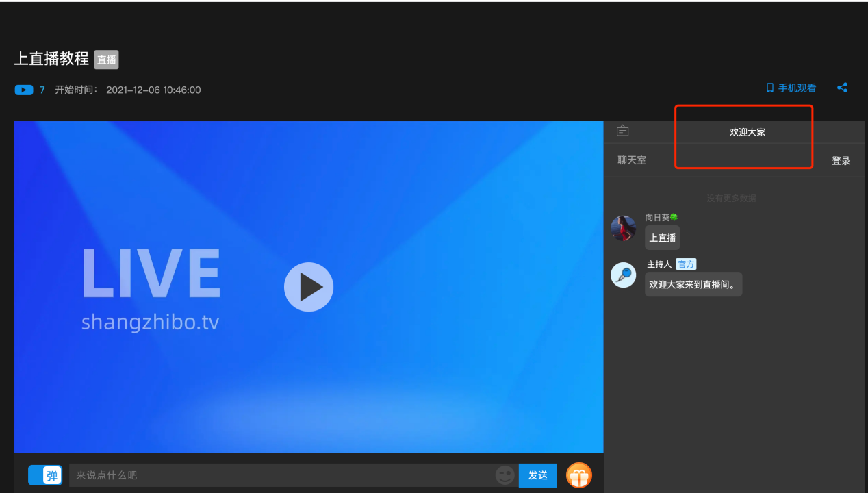
Task: Click the phone icon beside 手机观看
Action: [770, 88]
